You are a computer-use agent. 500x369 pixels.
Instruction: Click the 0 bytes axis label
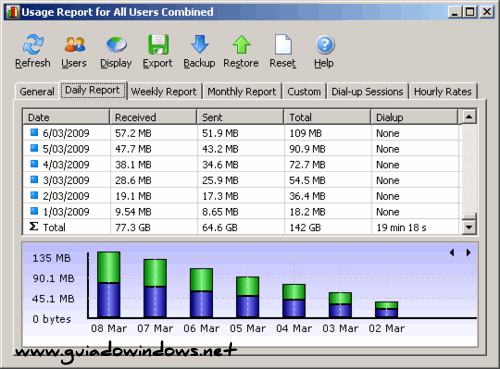(52, 319)
